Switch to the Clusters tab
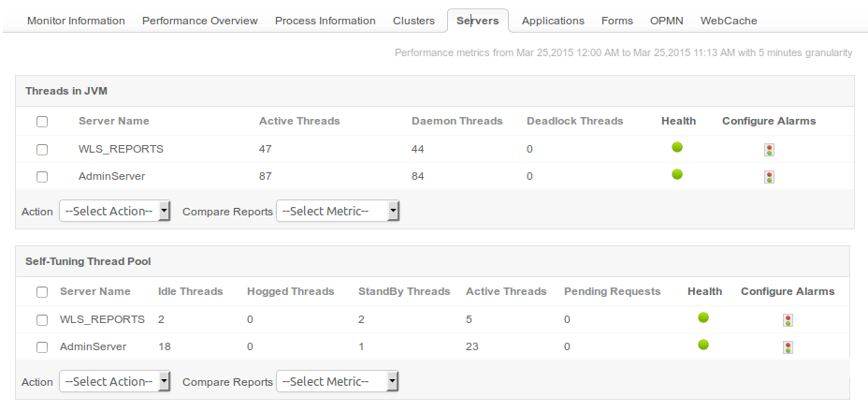Image resolution: width=868 pixels, height=412 pixels. click(413, 21)
